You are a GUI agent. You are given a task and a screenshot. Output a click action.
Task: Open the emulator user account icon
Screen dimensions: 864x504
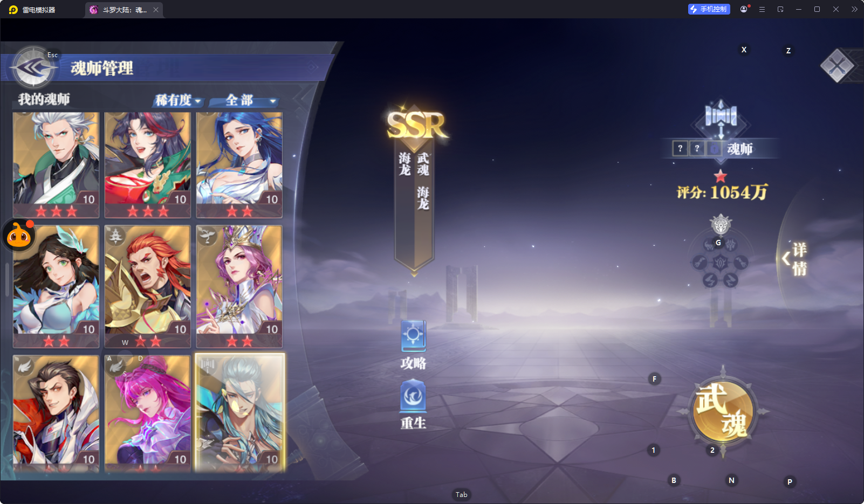[744, 9]
